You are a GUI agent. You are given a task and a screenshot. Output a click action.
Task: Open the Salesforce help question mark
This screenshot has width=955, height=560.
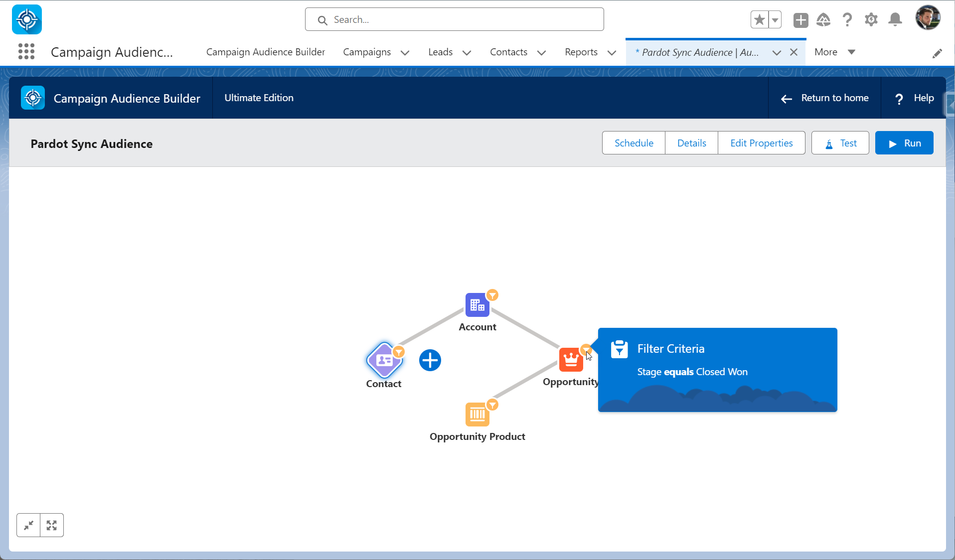pos(847,20)
